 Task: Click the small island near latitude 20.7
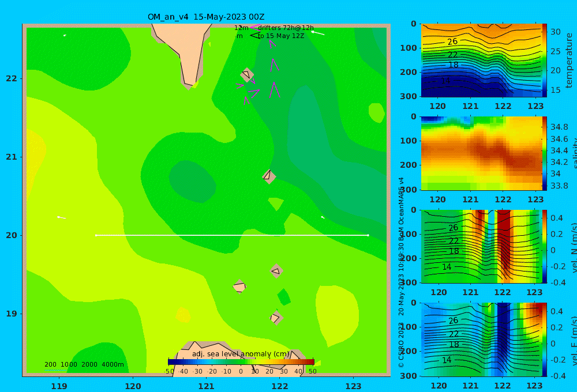pyautogui.click(x=269, y=176)
